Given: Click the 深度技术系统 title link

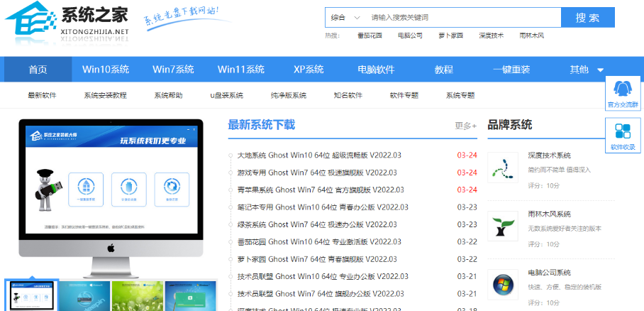Looking at the screenshot, I should coord(550,155).
